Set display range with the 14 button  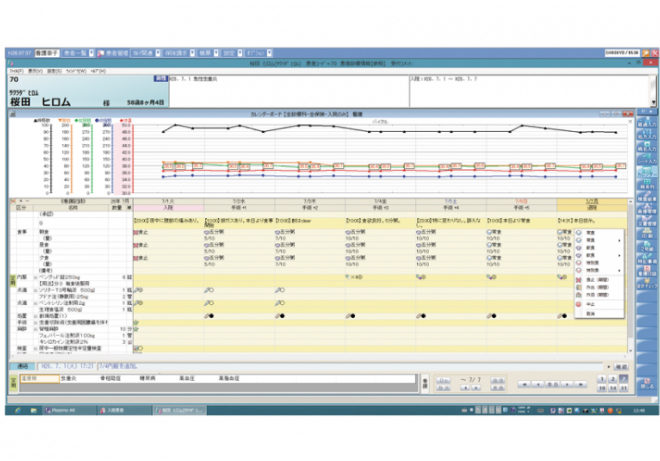click(613, 388)
